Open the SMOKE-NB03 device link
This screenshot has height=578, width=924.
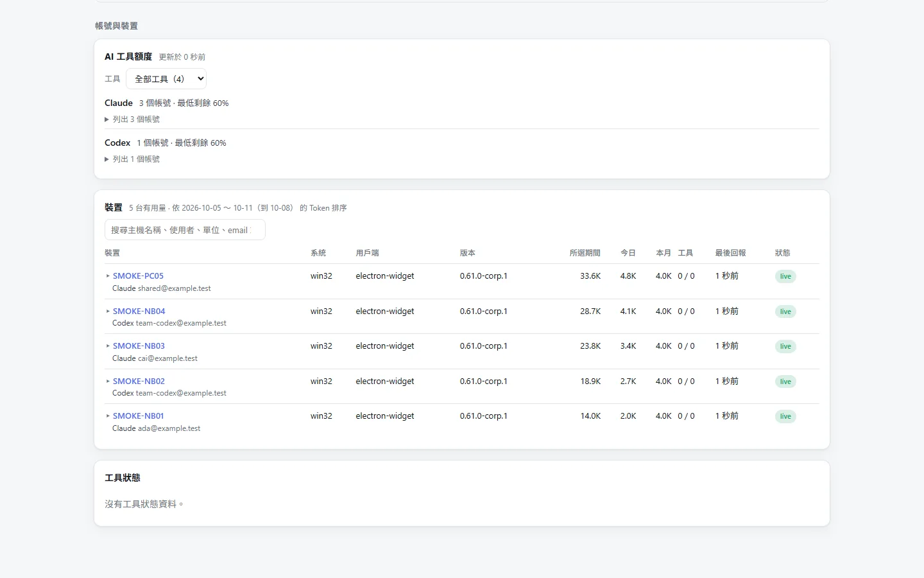pyautogui.click(x=139, y=346)
